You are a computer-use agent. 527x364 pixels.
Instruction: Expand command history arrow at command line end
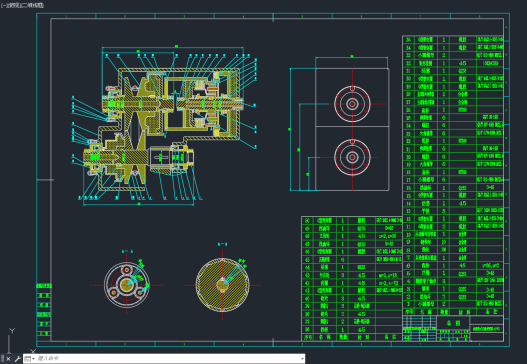pos(302,359)
